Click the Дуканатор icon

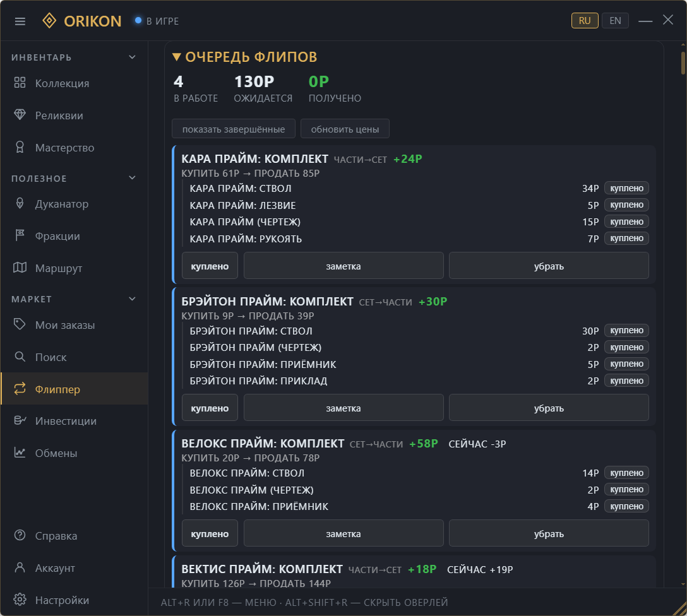(20, 203)
